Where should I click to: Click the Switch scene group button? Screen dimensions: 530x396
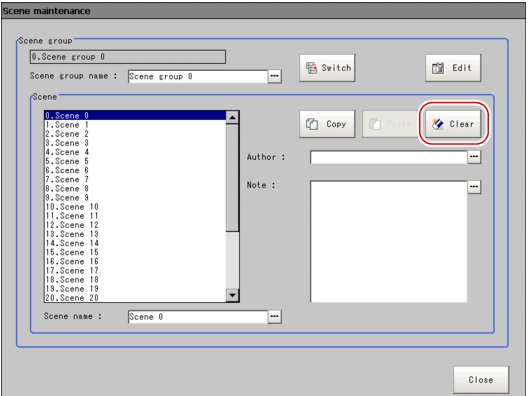[x=327, y=68]
